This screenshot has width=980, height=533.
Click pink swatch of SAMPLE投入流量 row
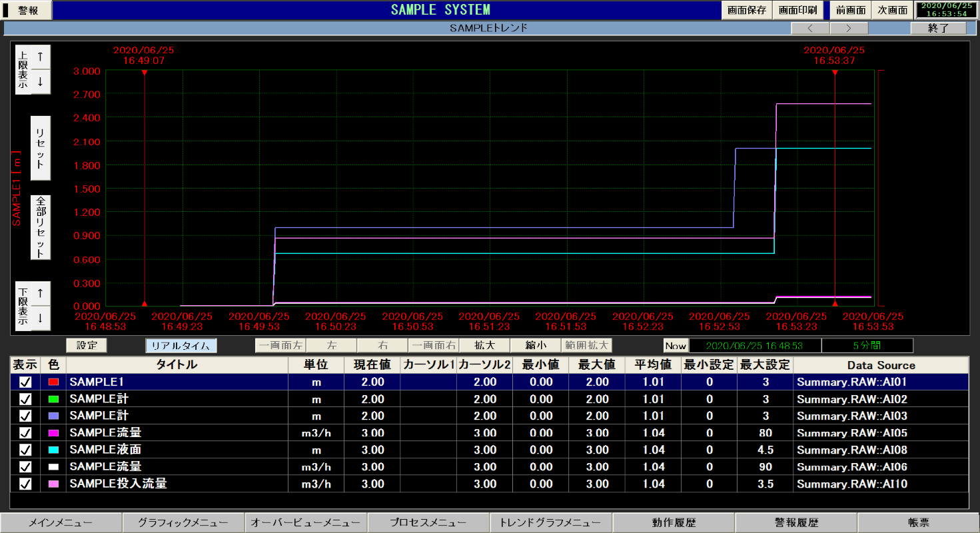coord(53,484)
